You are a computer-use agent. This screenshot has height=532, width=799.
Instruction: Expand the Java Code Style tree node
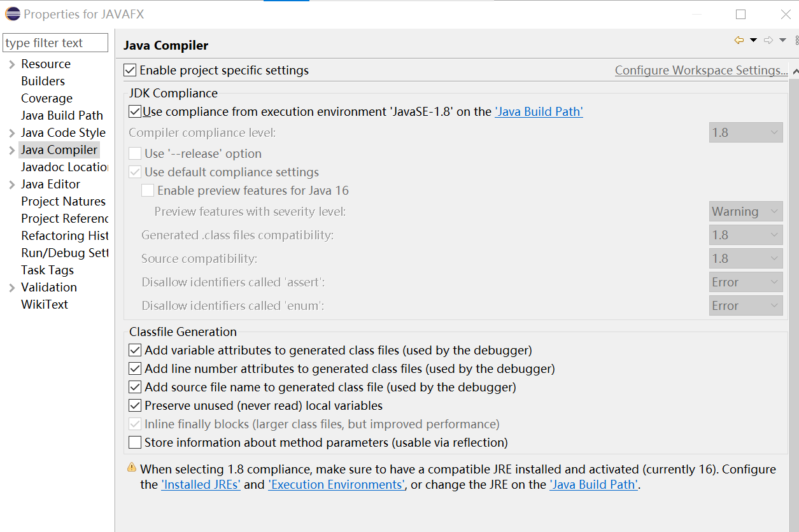tap(12, 133)
